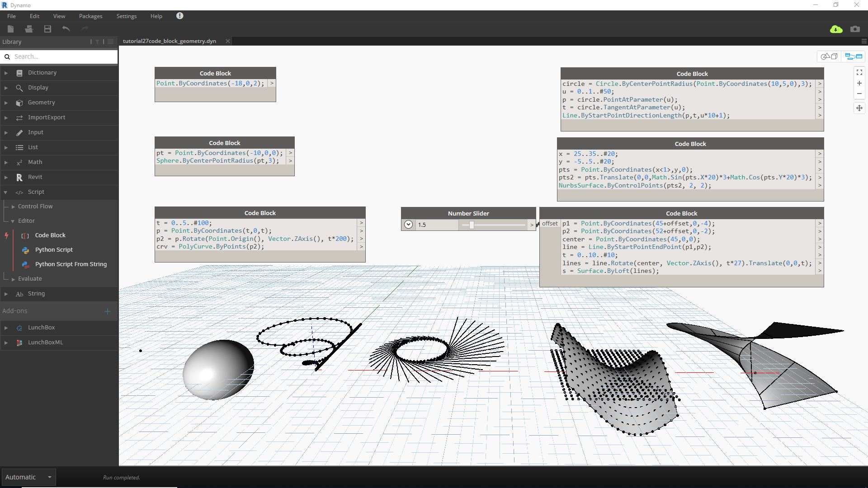Screen dimensions: 868x488
Task: Click the Undo arrow in toolbar
Action: pos(66,29)
